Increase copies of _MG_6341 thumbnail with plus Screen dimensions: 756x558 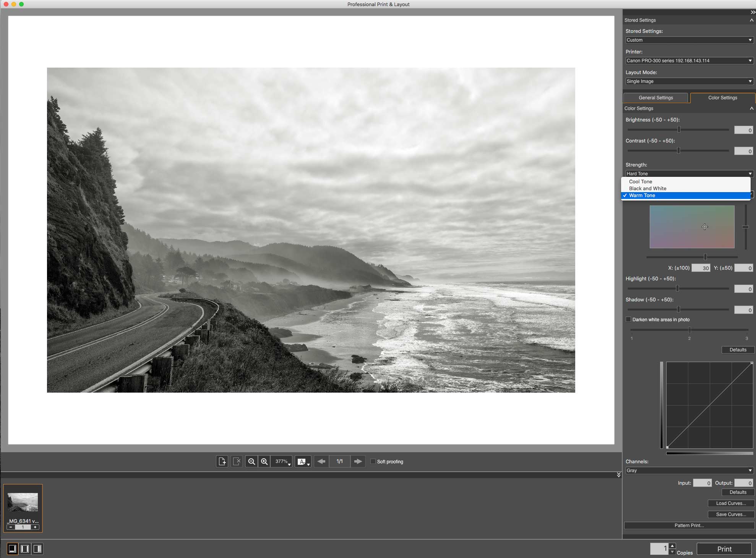35,527
